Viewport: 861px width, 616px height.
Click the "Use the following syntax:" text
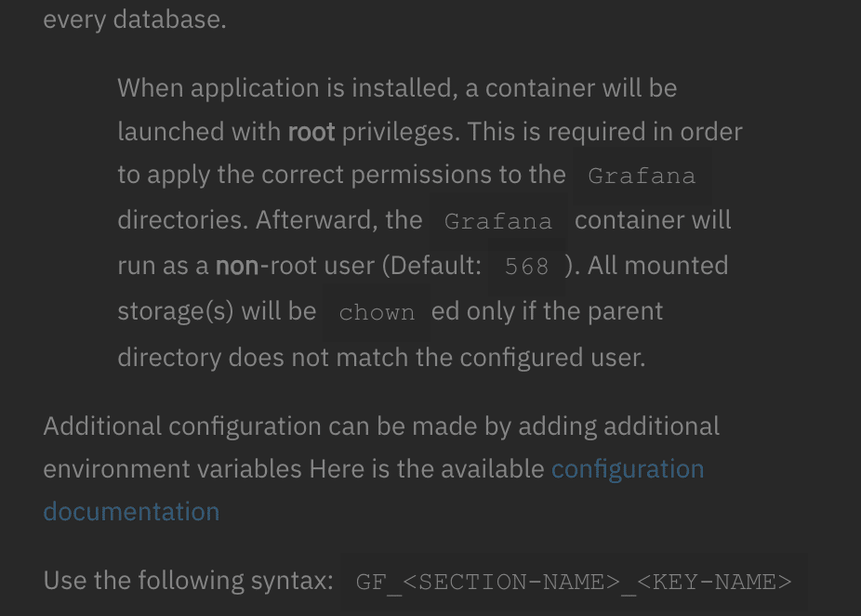189,581
